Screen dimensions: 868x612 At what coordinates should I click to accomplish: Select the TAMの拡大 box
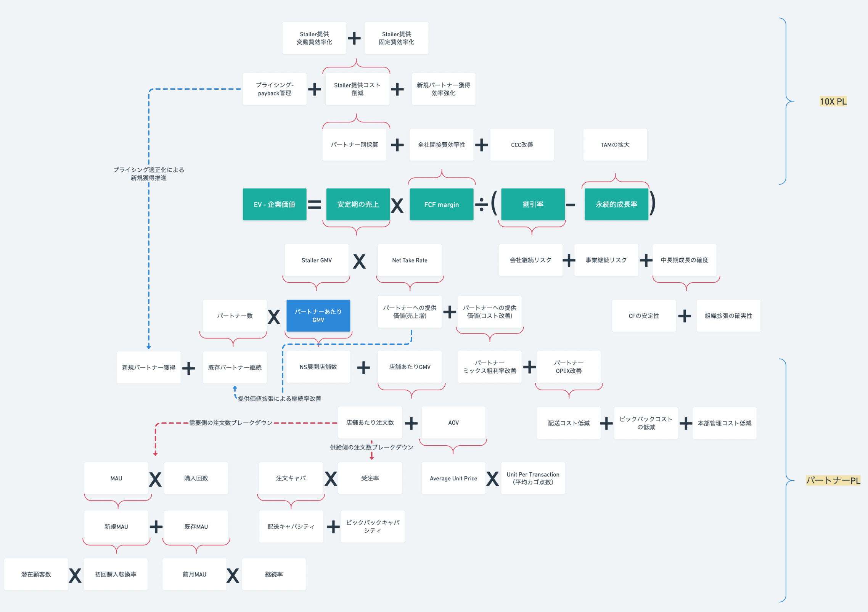coord(615,145)
